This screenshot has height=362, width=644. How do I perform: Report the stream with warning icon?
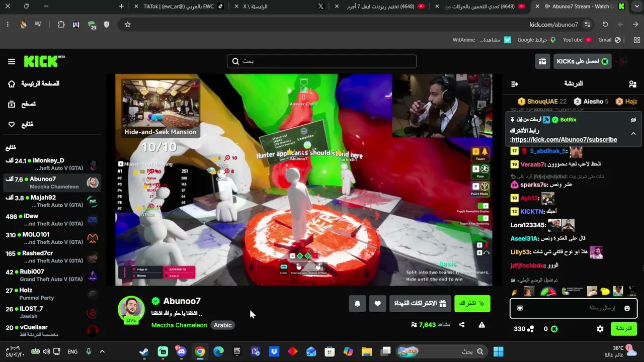pos(481,325)
